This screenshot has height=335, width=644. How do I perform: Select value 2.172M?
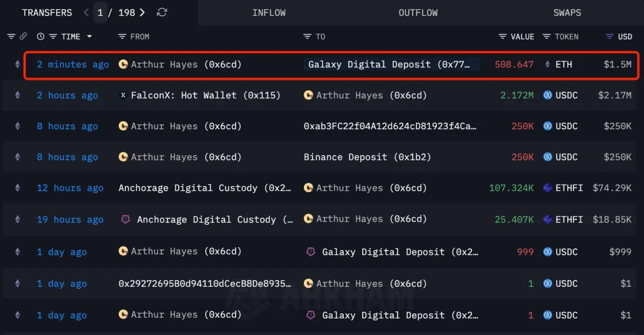(x=517, y=96)
